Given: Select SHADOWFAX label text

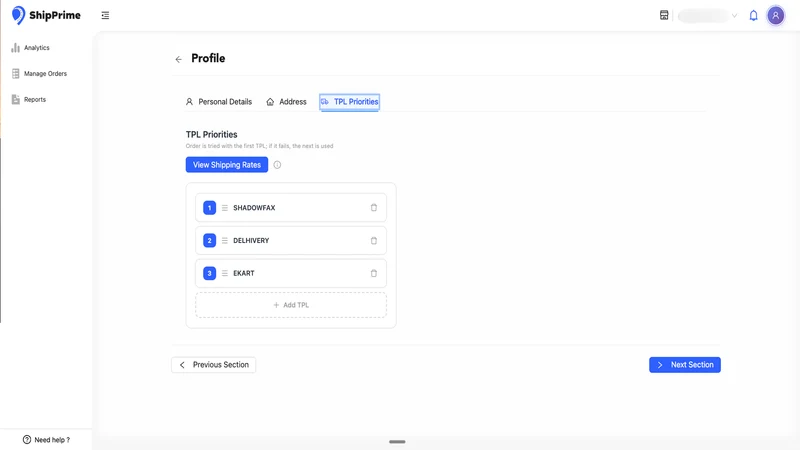Looking at the screenshot, I should pyautogui.click(x=254, y=208).
